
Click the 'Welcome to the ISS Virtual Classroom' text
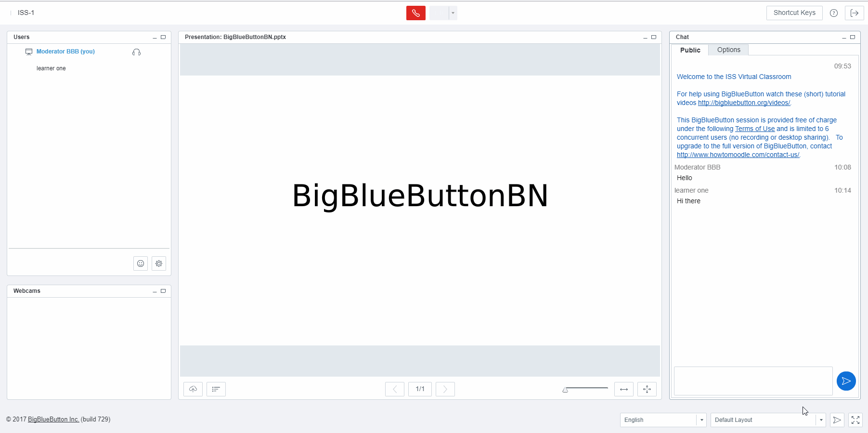(x=734, y=77)
